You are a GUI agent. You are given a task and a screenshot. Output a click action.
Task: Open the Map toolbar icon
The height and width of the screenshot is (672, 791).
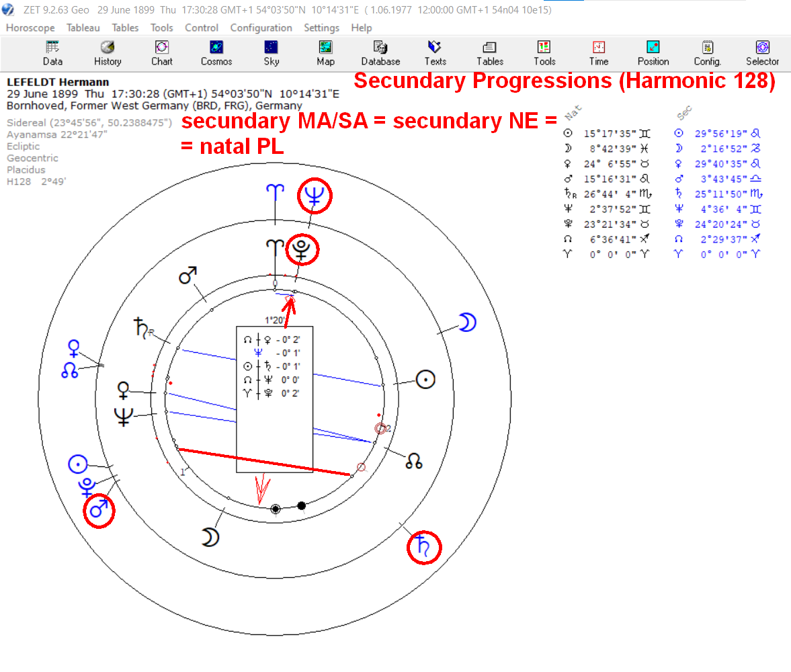(x=325, y=53)
